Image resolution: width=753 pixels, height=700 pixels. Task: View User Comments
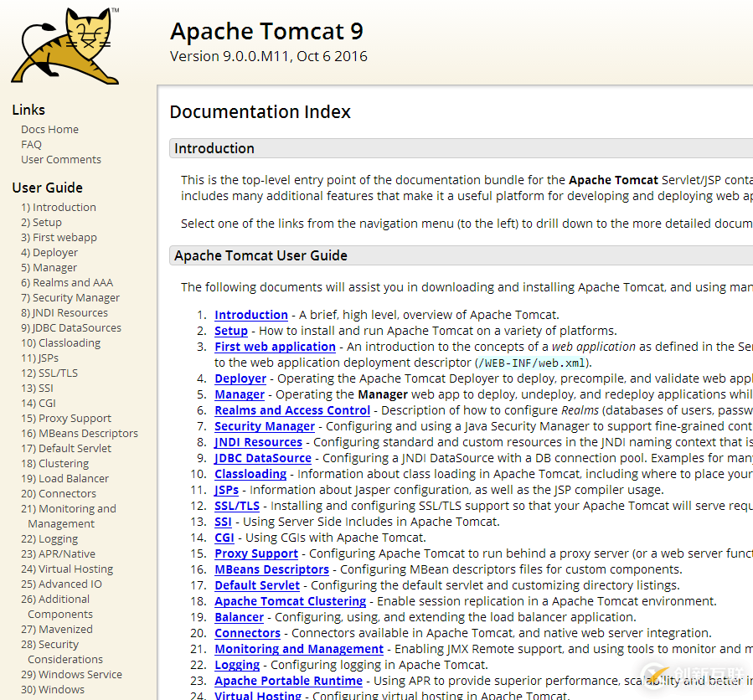pyautogui.click(x=60, y=159)
